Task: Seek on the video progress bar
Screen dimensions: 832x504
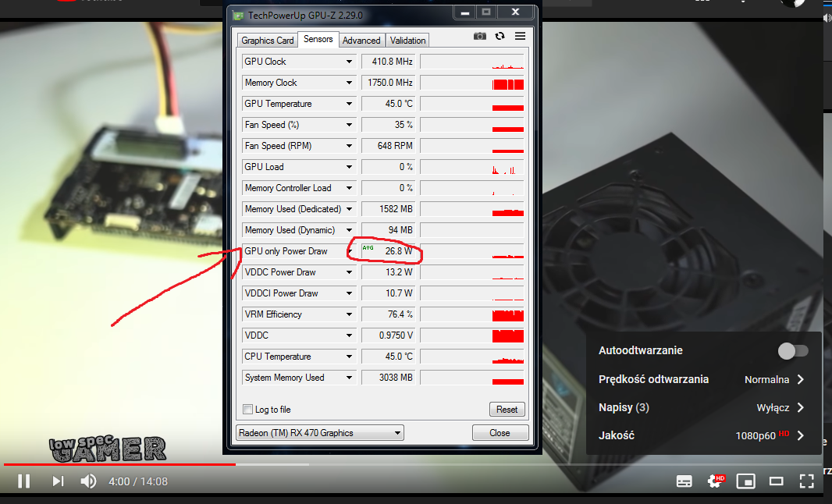Action: pyautogui.click(x=414, y=464)
